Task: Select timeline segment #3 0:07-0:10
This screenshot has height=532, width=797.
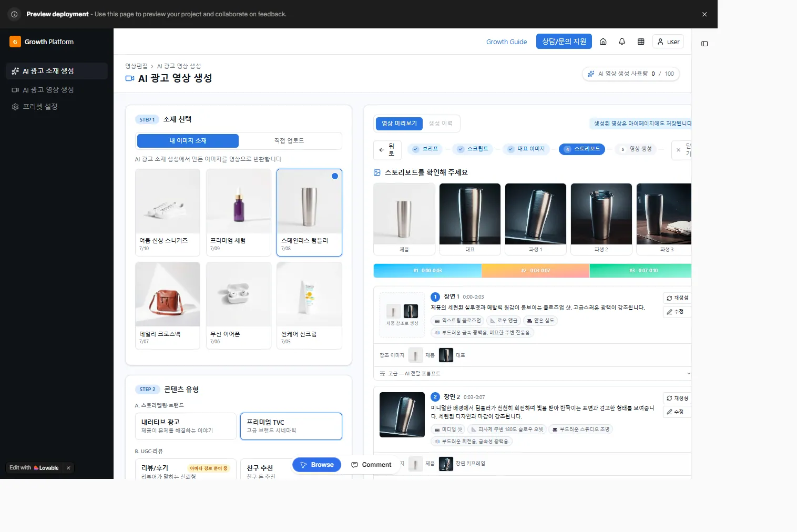Action: [x=640, y=271]
